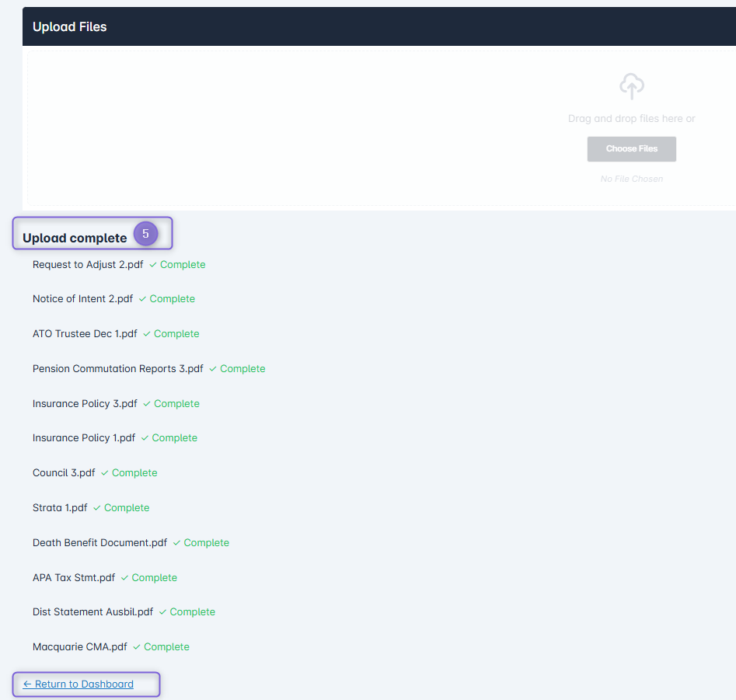Click the Upload complete heading
This screenshot has height=700, width=736.
click(75, 238)
